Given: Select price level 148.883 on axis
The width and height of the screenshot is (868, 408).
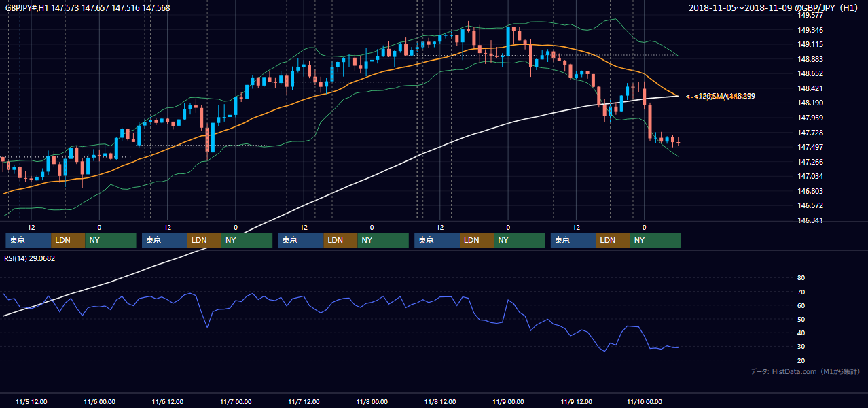Looking at the screenshot, I should click(810, 59).
